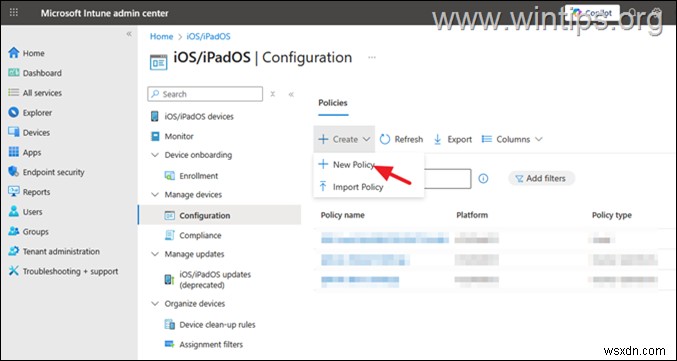Open the app launcher waffle icon
Image resolution: width=677 pixels, height=361 pixels.
(x=14, y=13)
